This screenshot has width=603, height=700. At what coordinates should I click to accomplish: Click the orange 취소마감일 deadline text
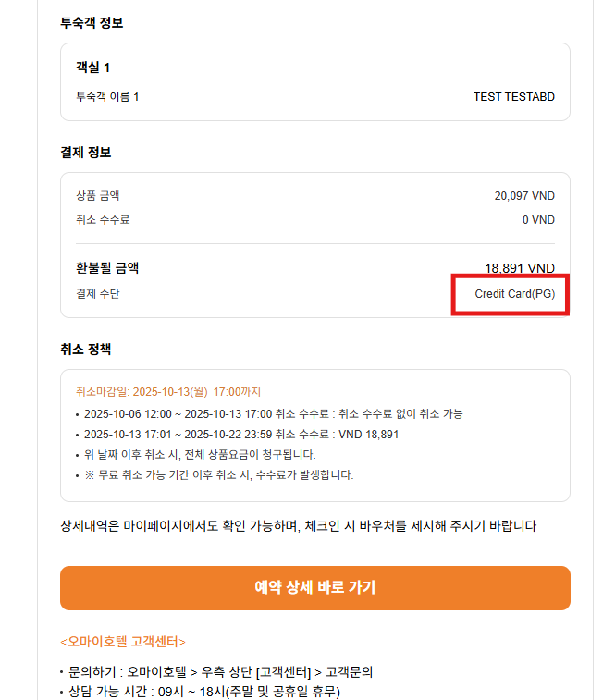tap(168, 391)
